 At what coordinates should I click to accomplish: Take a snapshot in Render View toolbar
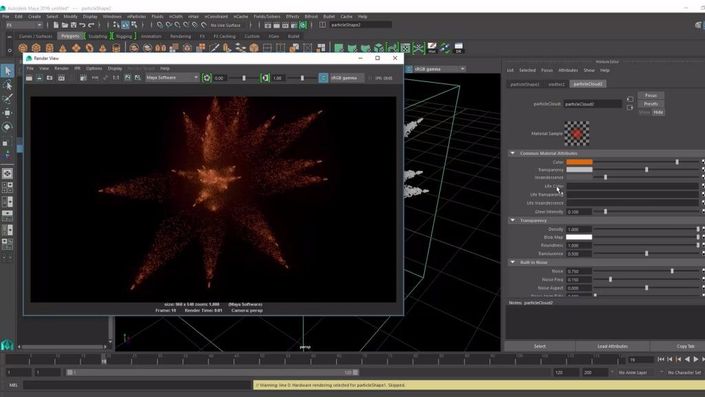[x=49, y=78]
